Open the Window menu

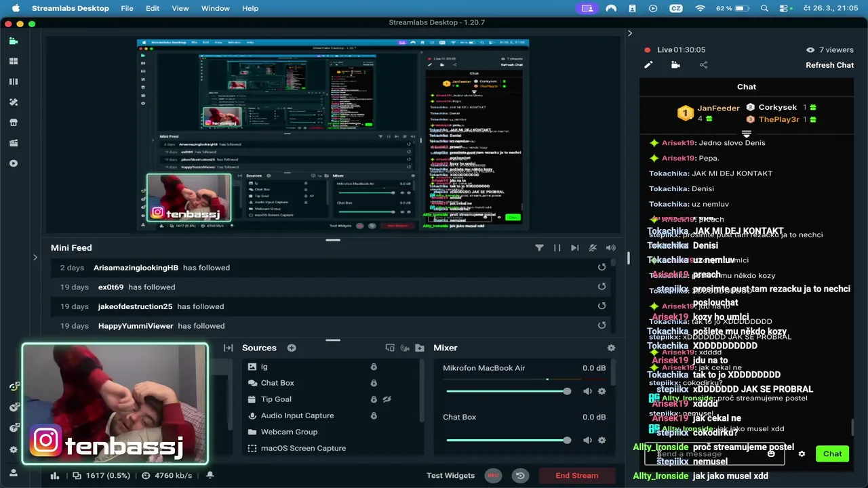[x=216, y=8]
